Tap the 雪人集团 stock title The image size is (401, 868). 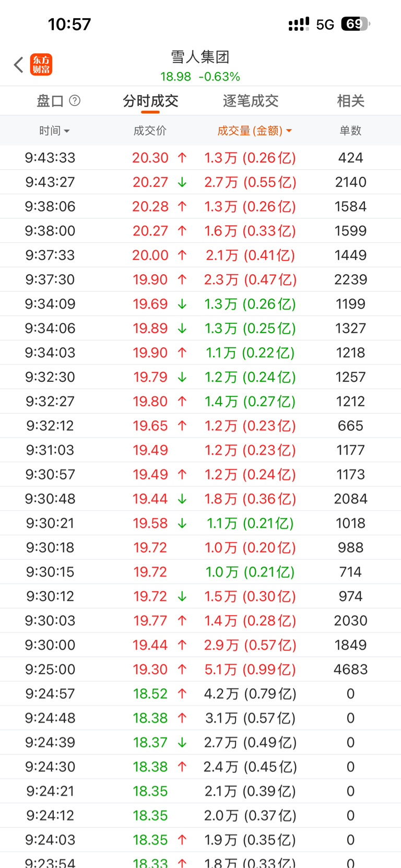(x=200, y=56)
